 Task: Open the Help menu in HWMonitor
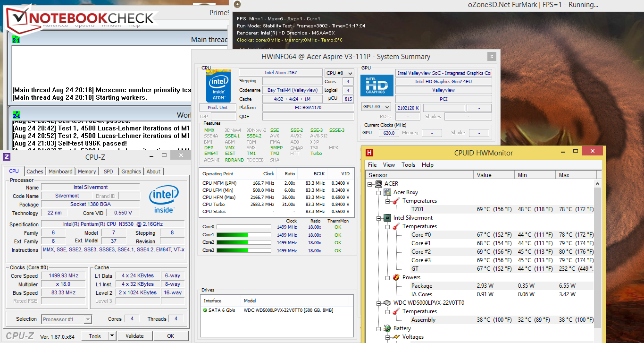[x=427, y=165]
